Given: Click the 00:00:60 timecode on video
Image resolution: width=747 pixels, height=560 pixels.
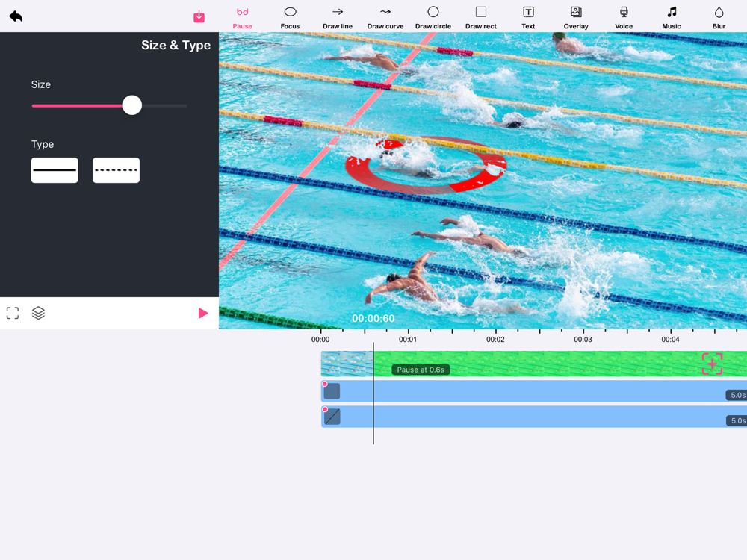Looking at the screenshot, I should click(x=373, y=319).
